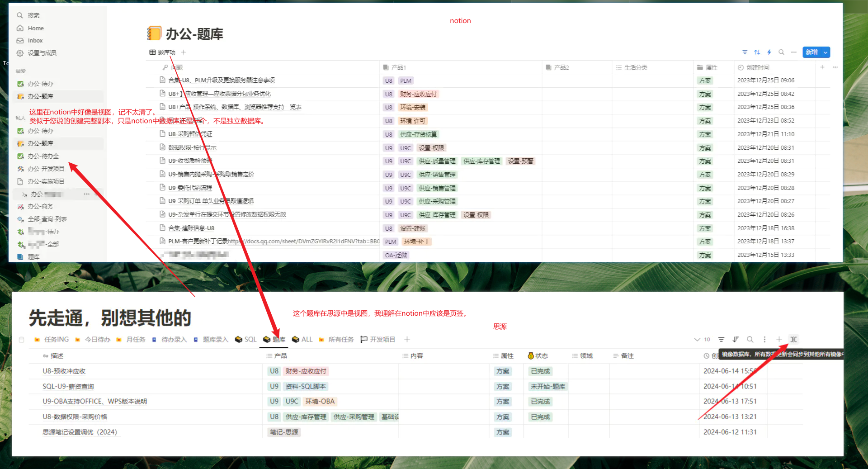This screenshot has height=469, width=868.
Task: Click the page icon of 合集-建账信息-U8 row
Action: [x=162, y=228]
